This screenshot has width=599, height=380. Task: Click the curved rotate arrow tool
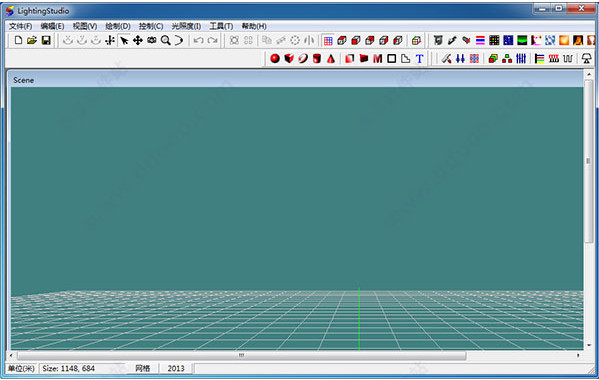click(x=179, y=40)
